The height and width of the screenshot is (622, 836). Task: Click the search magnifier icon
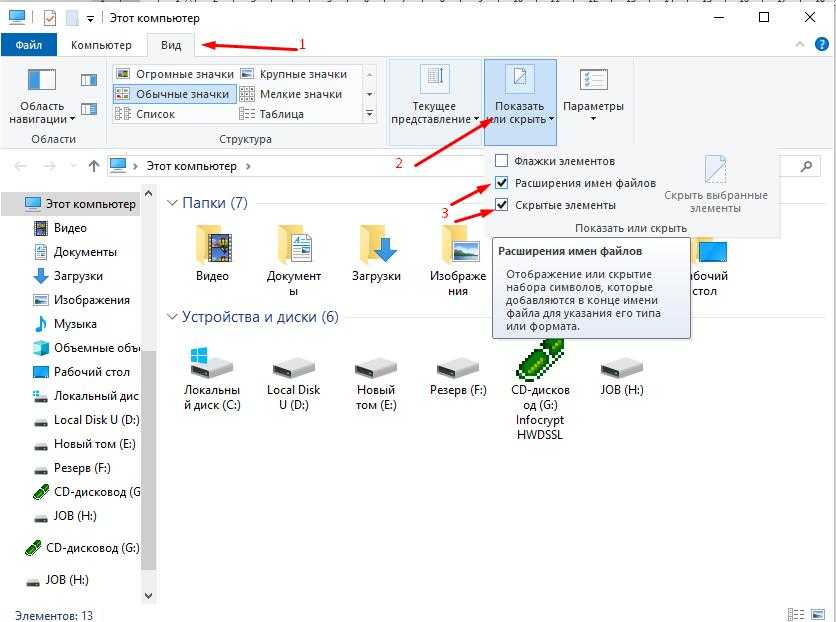pos(807,166)
